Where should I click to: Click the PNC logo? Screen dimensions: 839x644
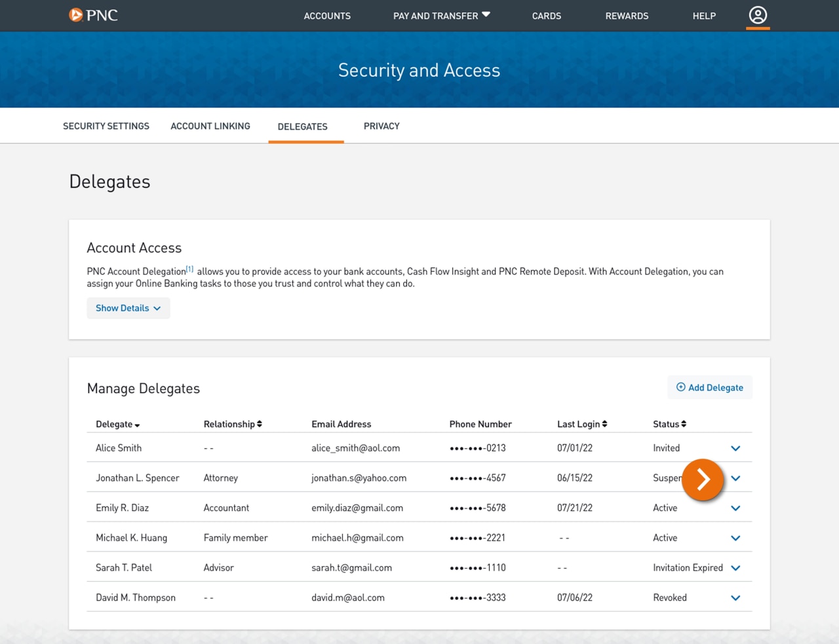[93, 14]
